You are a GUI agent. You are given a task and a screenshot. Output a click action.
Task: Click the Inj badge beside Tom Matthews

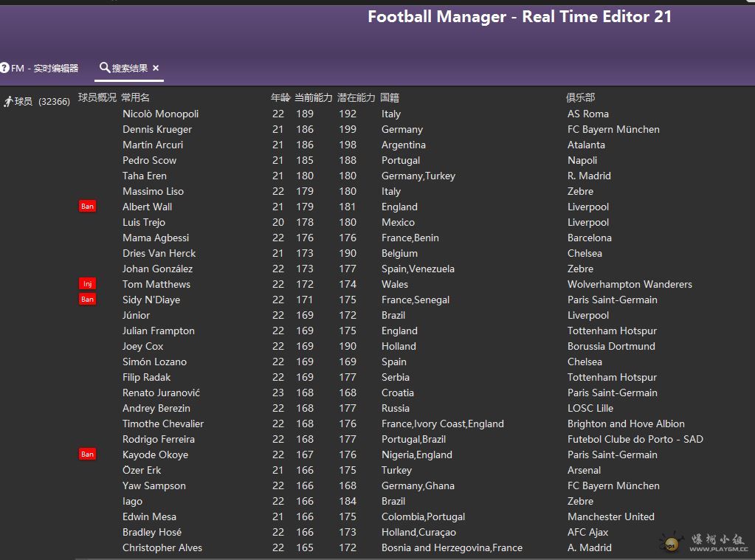click(87, 284)
